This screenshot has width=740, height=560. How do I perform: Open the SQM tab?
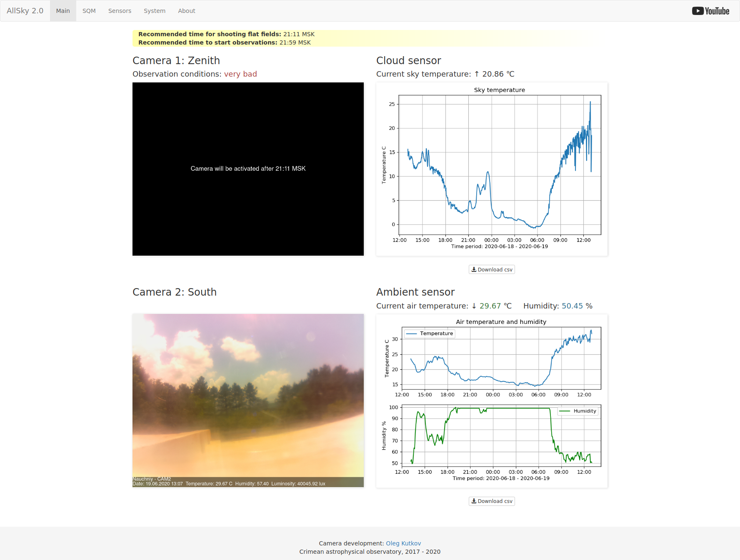(89, 11)
